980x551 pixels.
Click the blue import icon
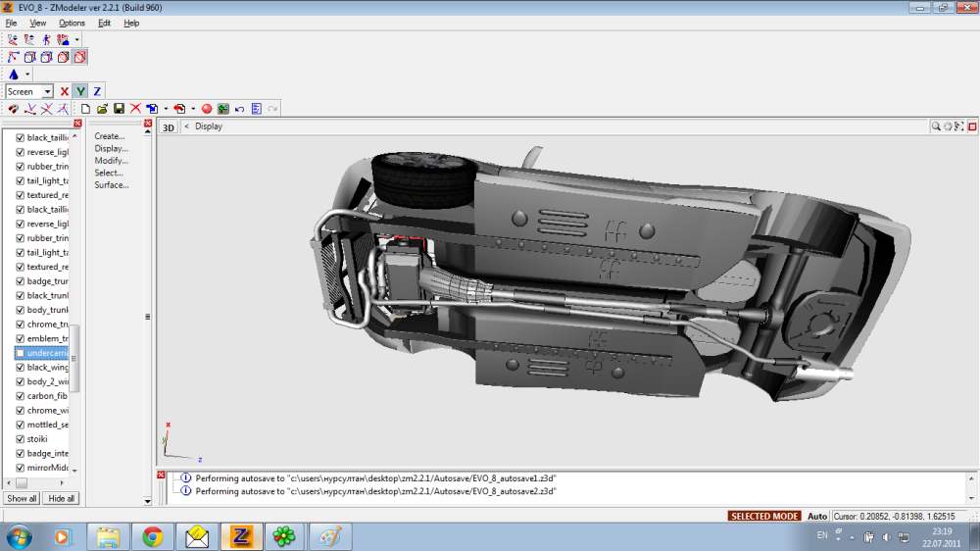(152, 109)
